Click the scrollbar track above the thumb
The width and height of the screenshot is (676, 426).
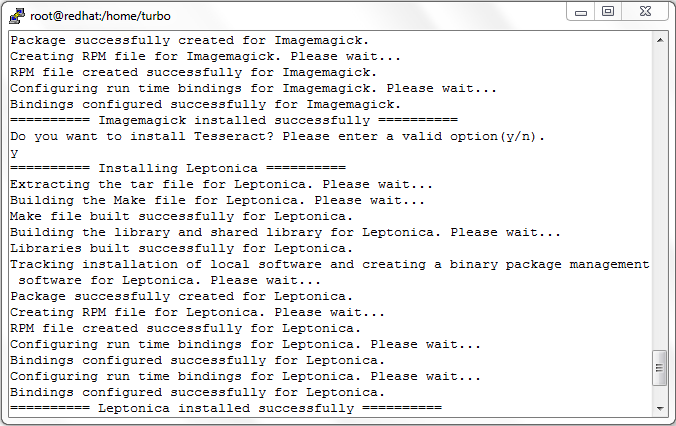click(x=660, y=198)
